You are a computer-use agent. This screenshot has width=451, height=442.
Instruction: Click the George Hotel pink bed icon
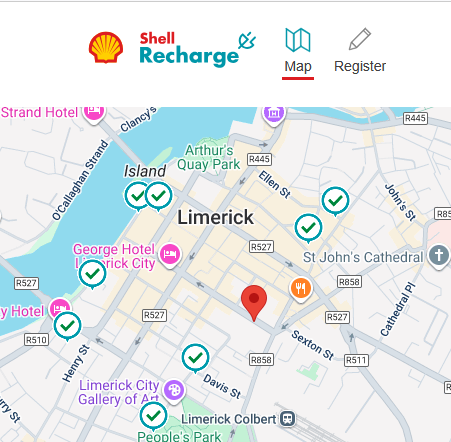pyautogui.click(x=170, y=255)
